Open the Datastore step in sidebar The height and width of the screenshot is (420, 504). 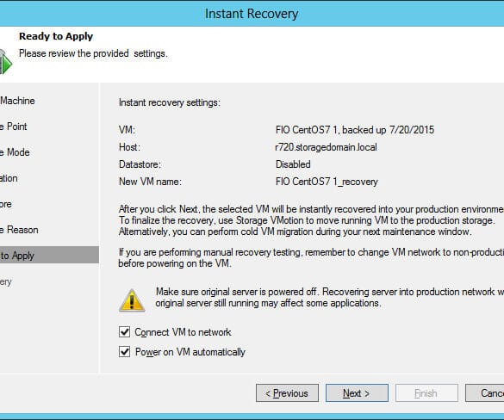coord(6,204)
